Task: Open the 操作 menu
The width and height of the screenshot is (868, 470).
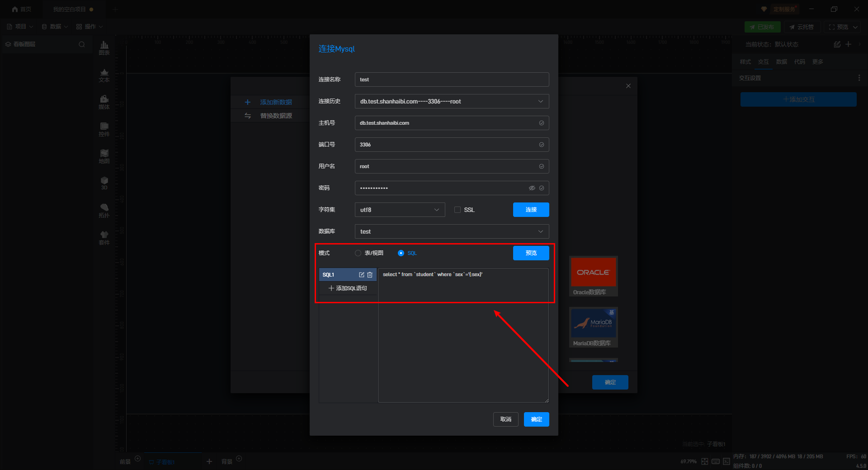Action: [90, 27]
